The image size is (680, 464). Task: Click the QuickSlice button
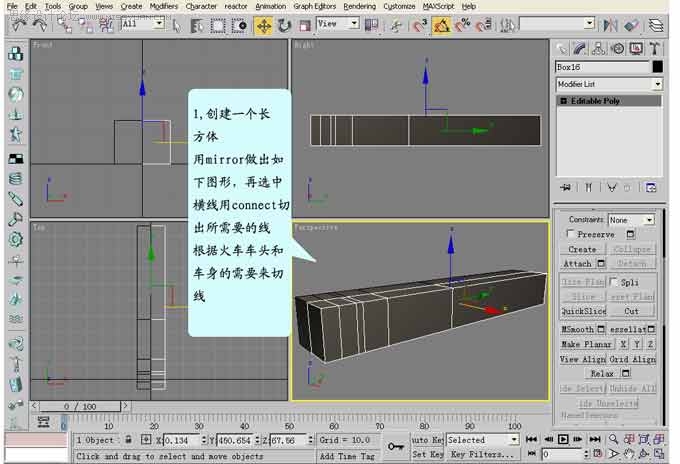point(584,311)
